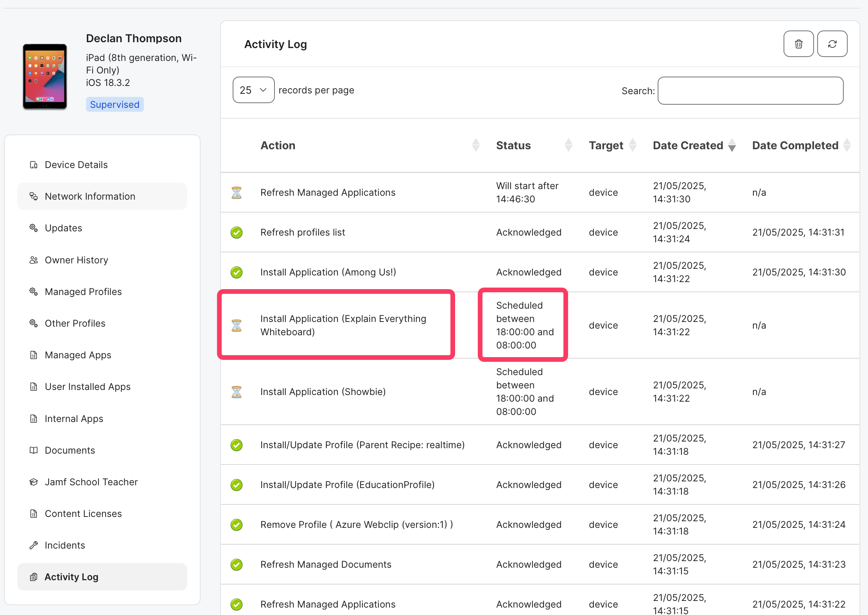Click 'Refresh profiles list' action text
The width and height of the screenshot is (868, 615).
(x=303, y=232)
